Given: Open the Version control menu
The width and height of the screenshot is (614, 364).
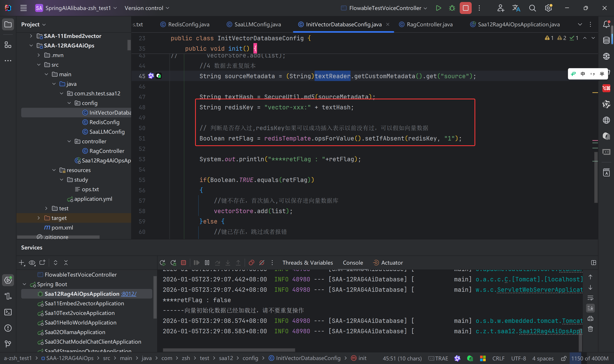Looking at the screenshot, I should click(x=147, y=8).
